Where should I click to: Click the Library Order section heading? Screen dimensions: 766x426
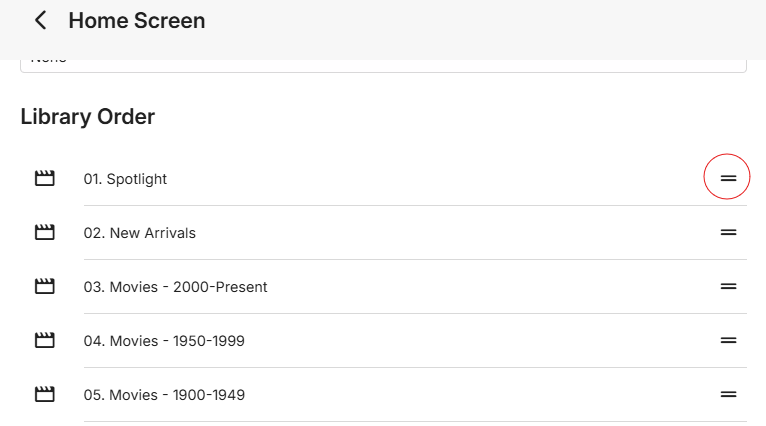coord(88,117)
